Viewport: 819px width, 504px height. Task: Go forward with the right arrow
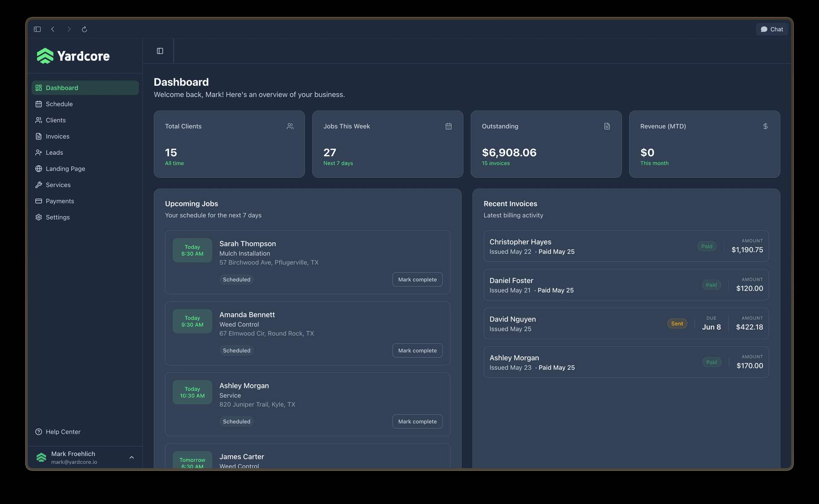pos(69,29)
